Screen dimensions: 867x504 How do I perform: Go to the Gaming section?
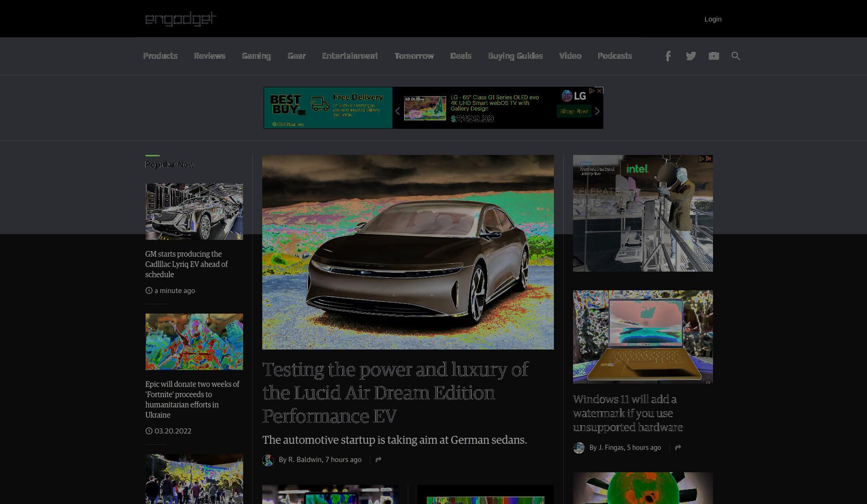click(x=256, y=56)
